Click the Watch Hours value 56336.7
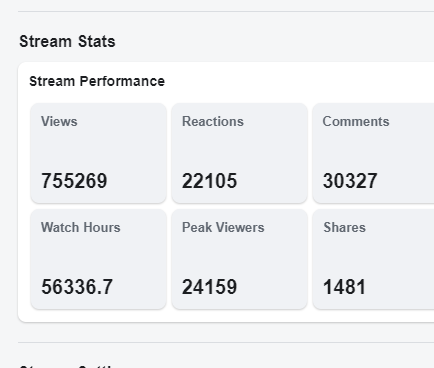Image resolution: width=434 pixels, height=368 pixels. (77, 287)
